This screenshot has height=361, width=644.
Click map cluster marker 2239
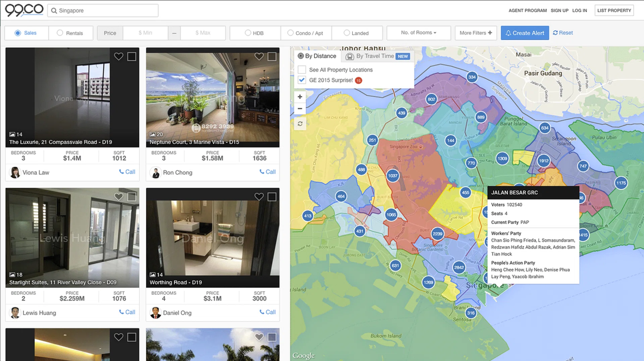(x=437, y=234)
